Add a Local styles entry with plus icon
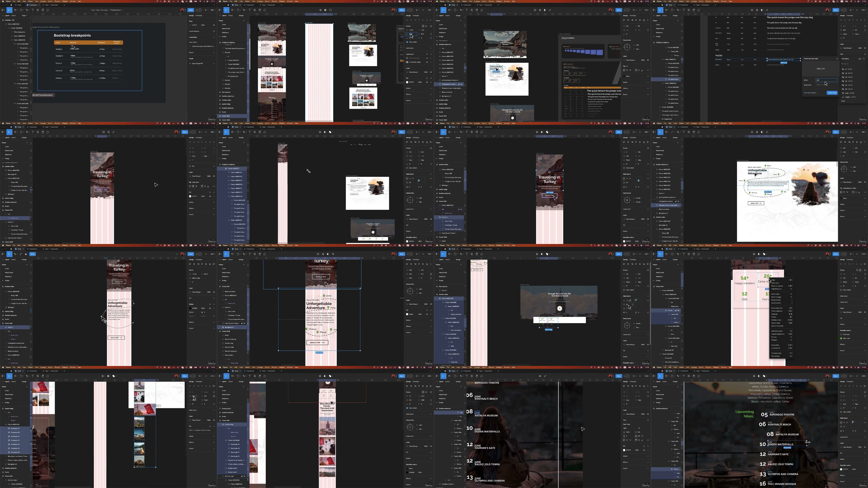 click(214, 37)
